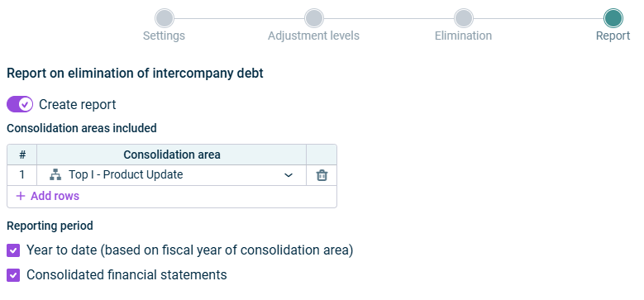Delete row 1 with the trash icon
This screenshot has width=644, height=300.
click(x=322, y=175)
